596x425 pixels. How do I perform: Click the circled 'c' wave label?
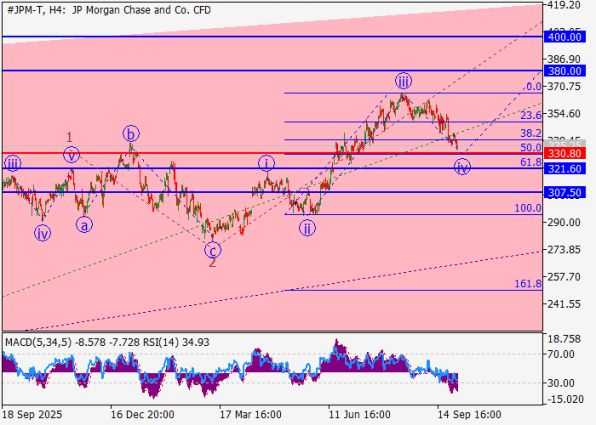(212, 251)
